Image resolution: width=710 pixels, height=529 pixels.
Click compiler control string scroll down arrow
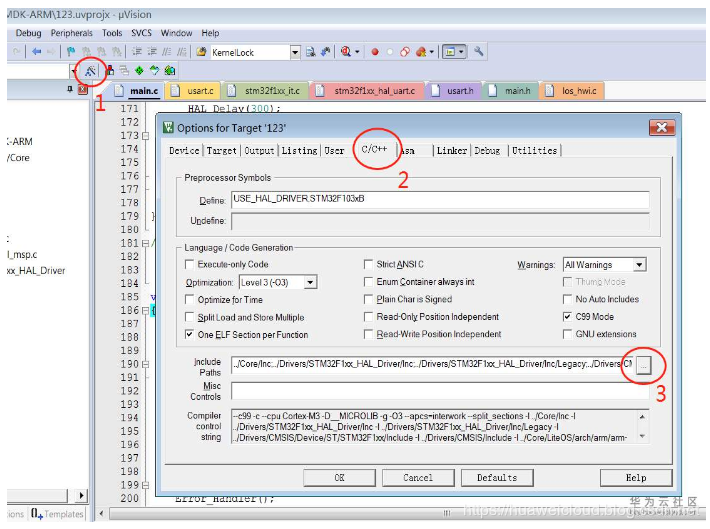(642, 437)
